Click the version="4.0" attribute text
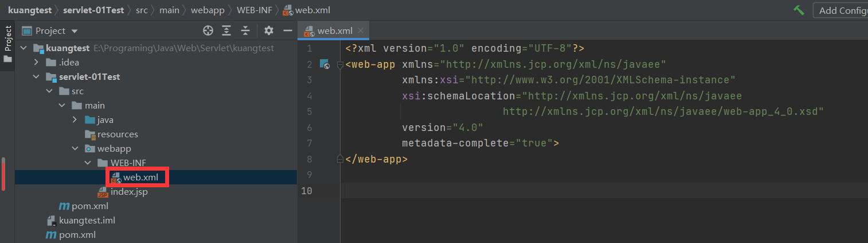This screenshot has width=868, height=243. coord(443,128)
